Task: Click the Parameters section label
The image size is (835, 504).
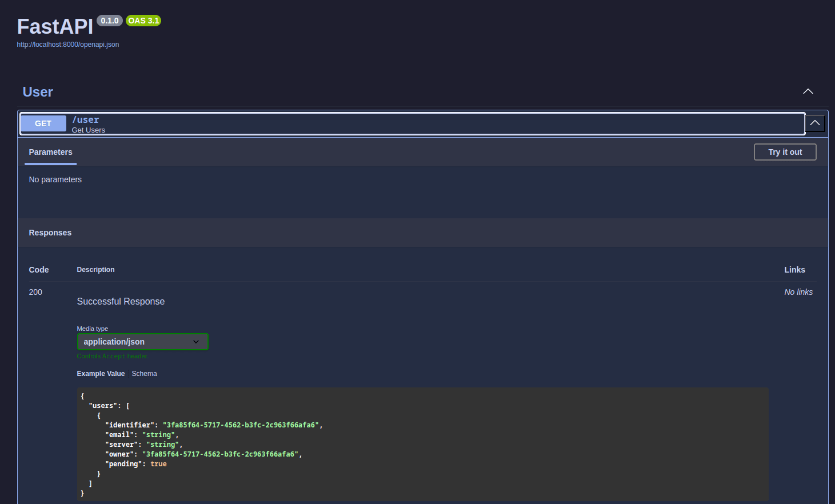Action: 50,152
